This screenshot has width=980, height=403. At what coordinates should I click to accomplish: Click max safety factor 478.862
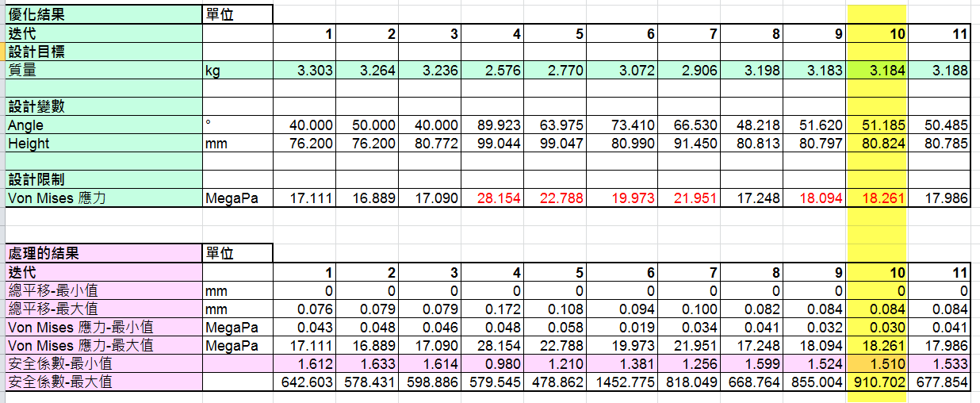pos(555,382)
